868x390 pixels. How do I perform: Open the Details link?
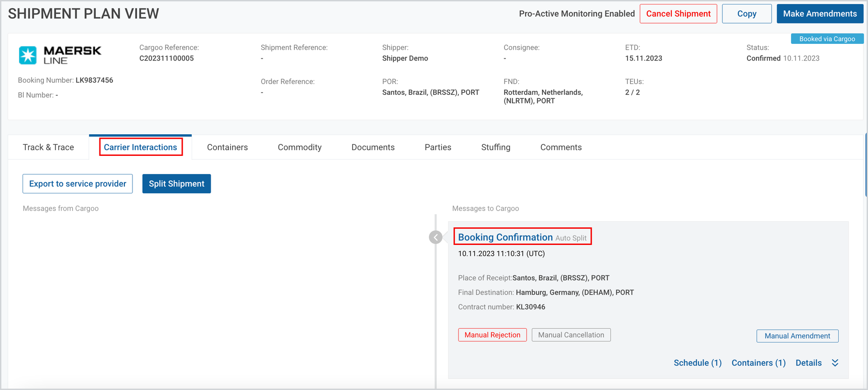click(x=809, y=363)
